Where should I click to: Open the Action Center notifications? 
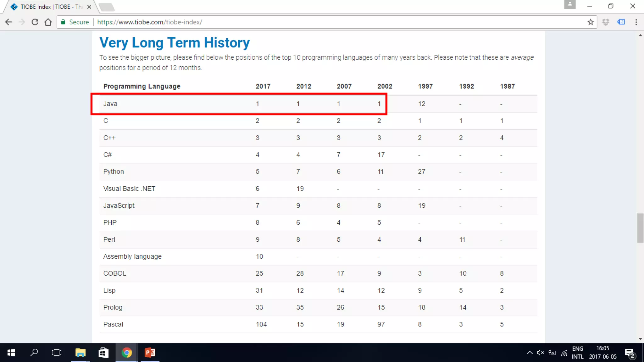(x=630, y=353)
